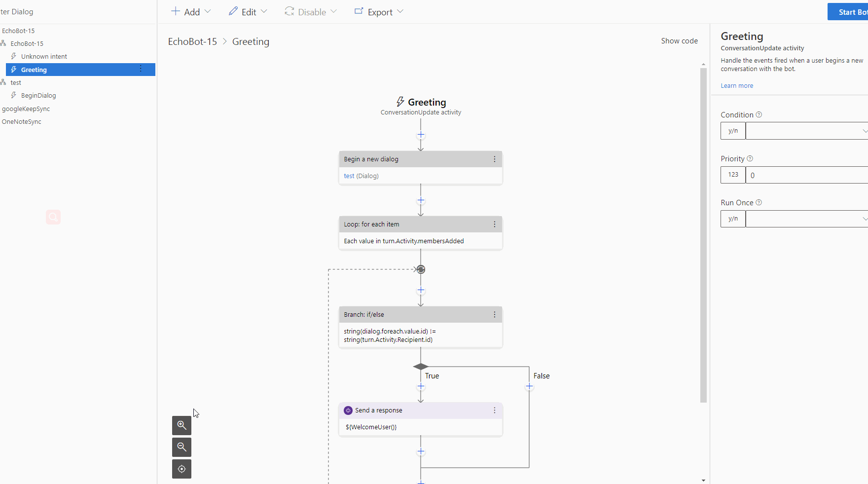Open the Edit dropdown menu
The width and height of the screenshot is (868, 484).
248,12
